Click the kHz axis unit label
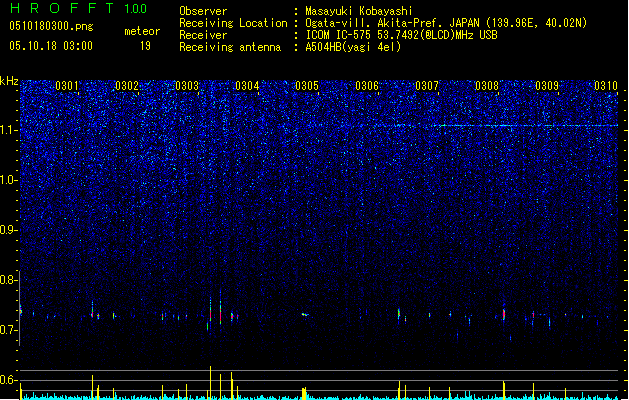 click(x=9, y=81)
